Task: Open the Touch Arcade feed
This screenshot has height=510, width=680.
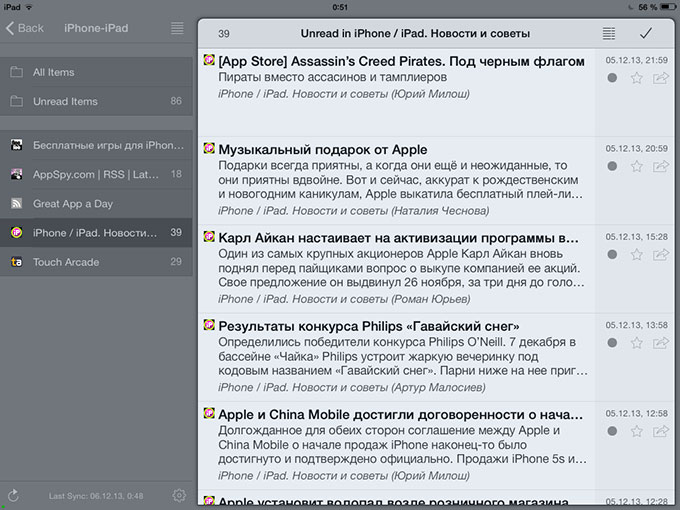Action: coord(96,262)
